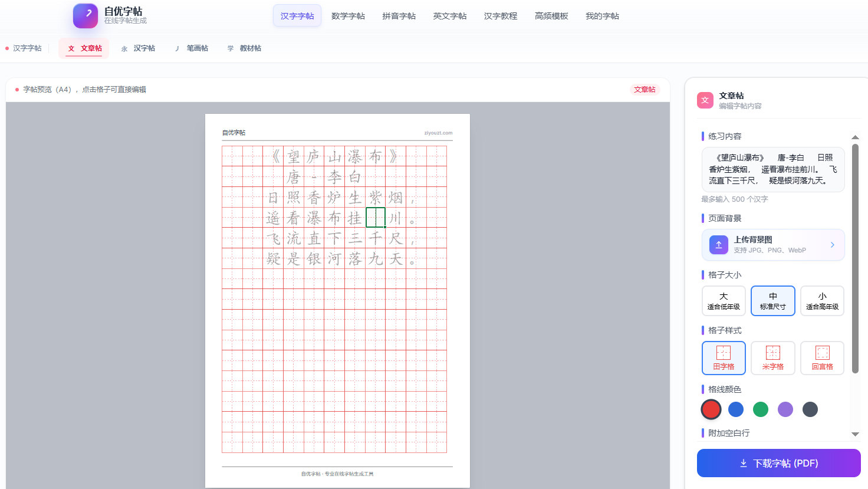
Task: Click the 李 character cell in preview
Action: 334,177
